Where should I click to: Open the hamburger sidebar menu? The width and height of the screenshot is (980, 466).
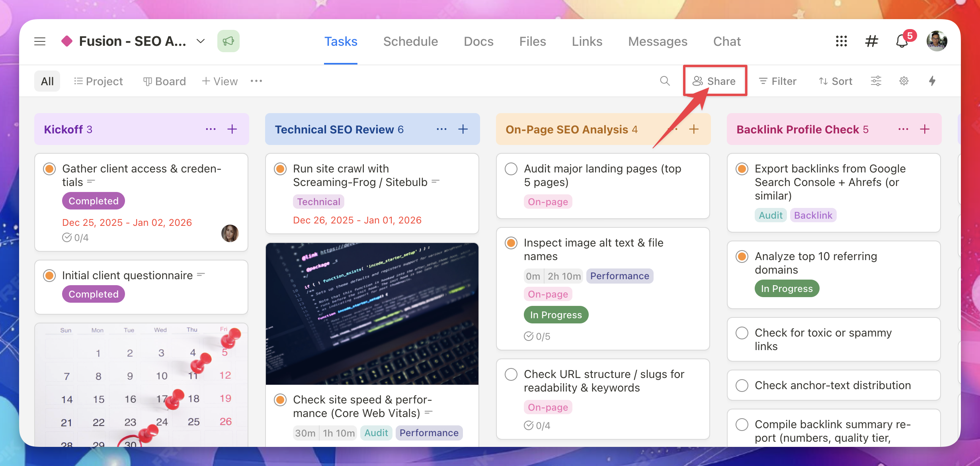coord(40,41)
